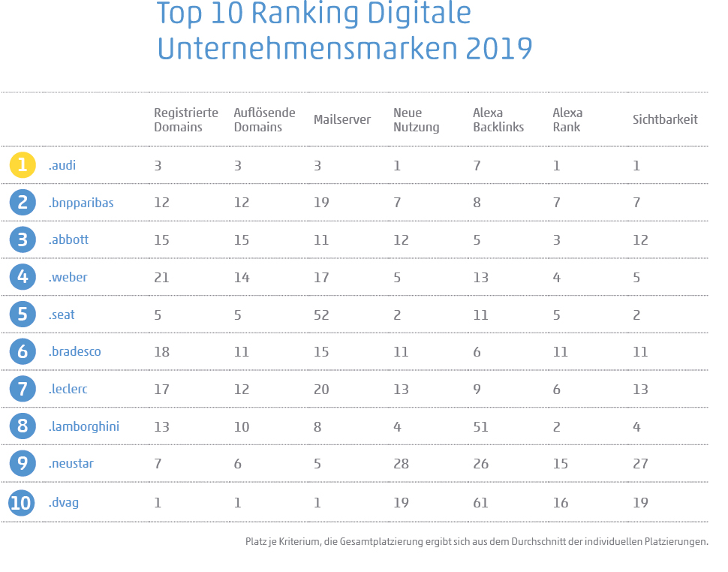Select the rank 5 circle next to .seat
The height and width of the screenshot is (572, 728).
[x=22, y=314]
